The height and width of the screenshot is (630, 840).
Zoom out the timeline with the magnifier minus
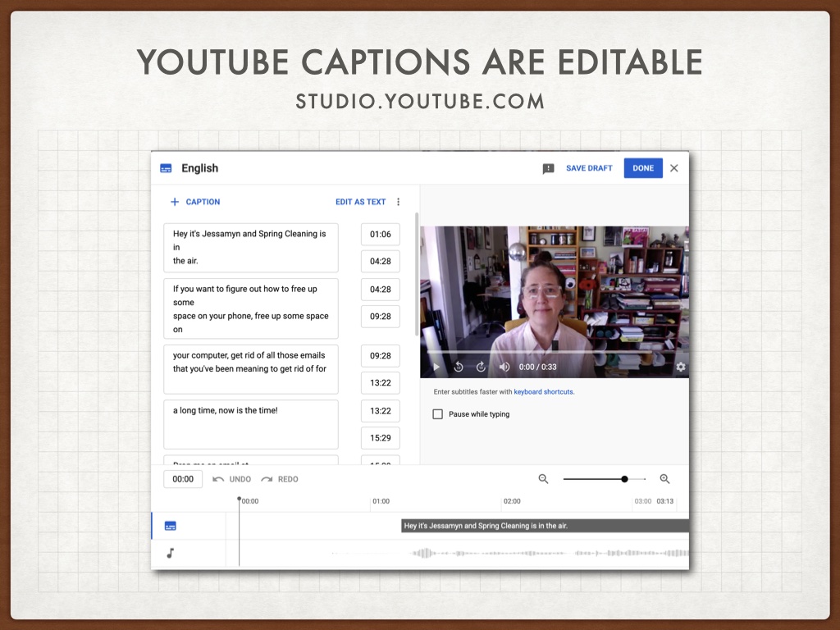click(543, 479)
